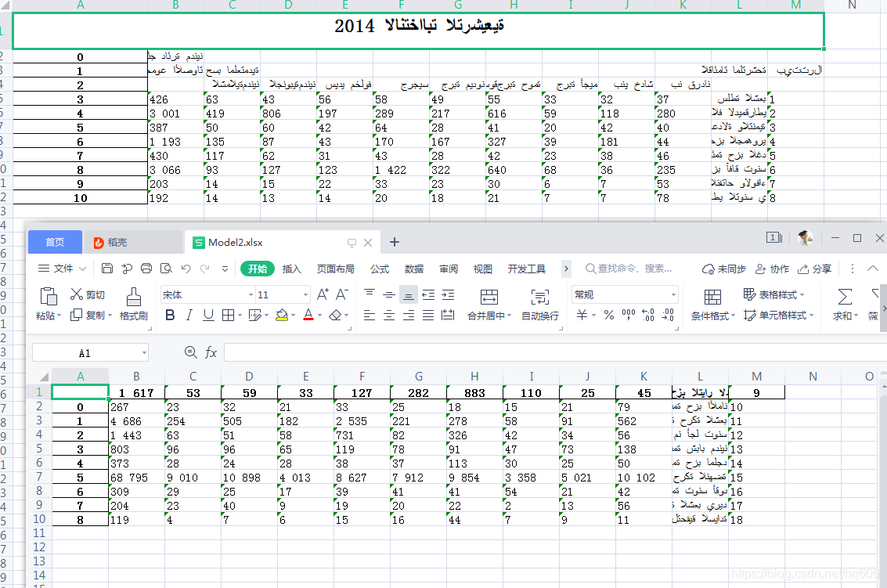This screenshot has height=588, width=887.
Task: Click the increase font size icon
Action: pos(323,294)
